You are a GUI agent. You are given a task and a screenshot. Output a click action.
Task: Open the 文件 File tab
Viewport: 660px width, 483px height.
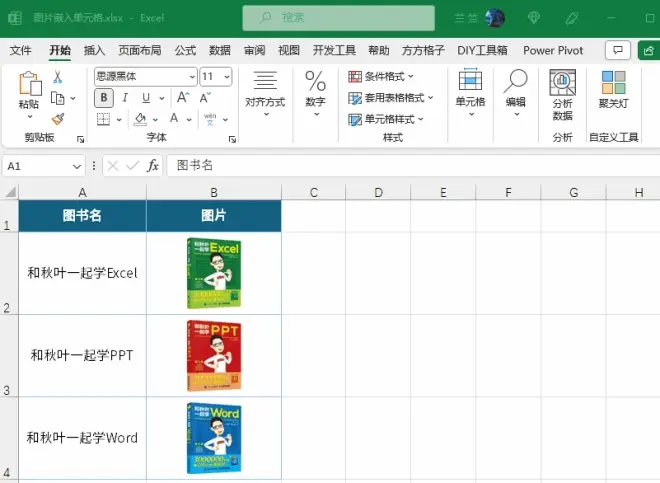(x=20, y=50)
